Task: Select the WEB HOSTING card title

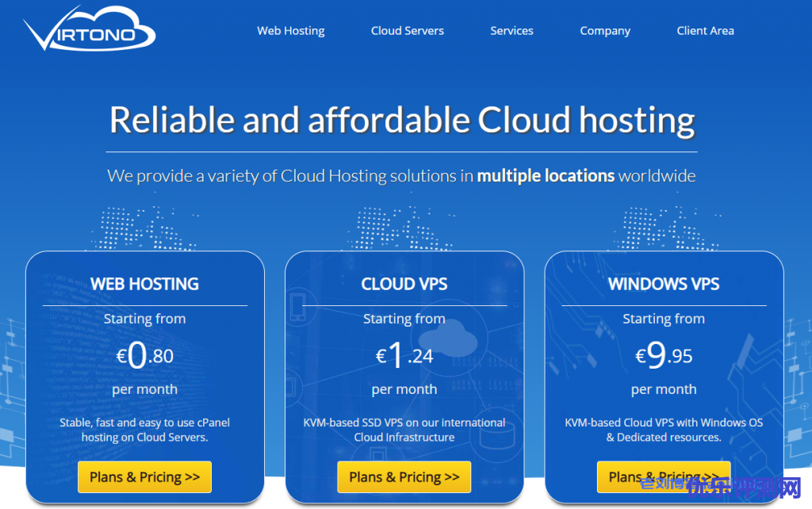Action: 144,284
